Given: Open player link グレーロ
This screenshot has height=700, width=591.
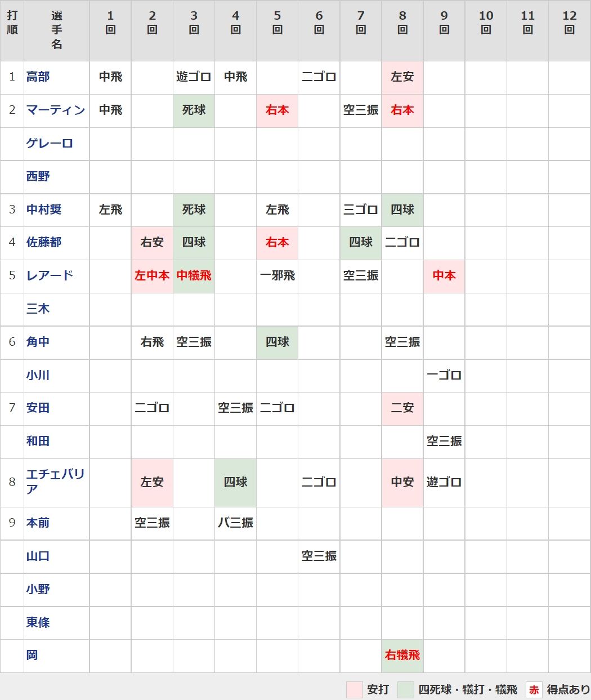Looking at the screenshot, I should pos(50,143).
